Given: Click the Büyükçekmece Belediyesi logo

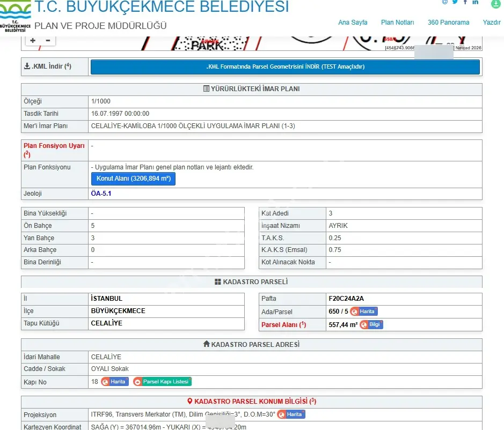Looking at the screenshot, I should point(16,16).
